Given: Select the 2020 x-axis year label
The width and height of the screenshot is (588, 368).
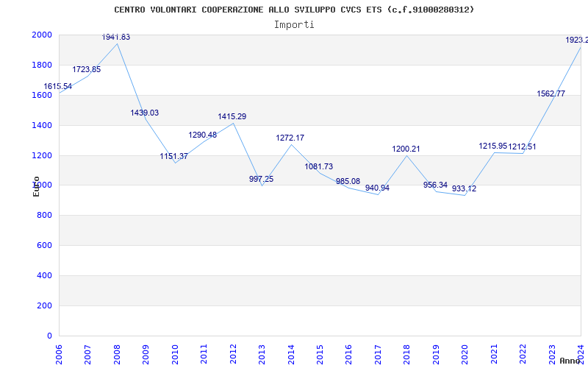Looking at the screenshot, I should (465, 352).
